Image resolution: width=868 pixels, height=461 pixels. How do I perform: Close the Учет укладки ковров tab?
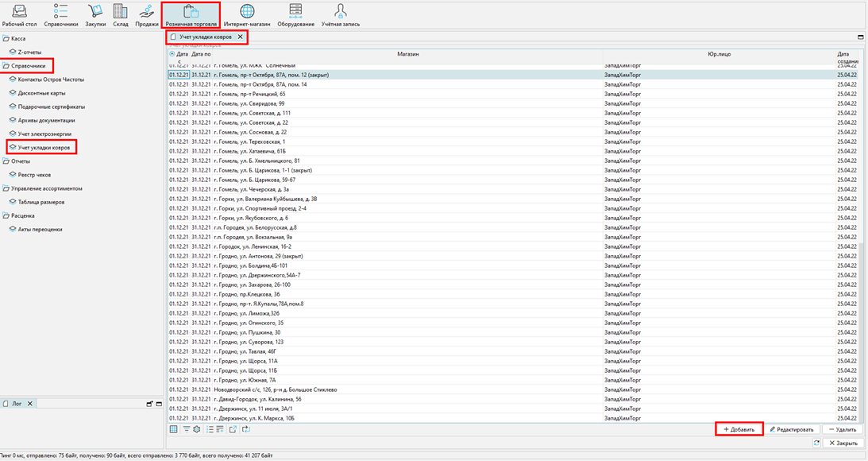point(240,37)
